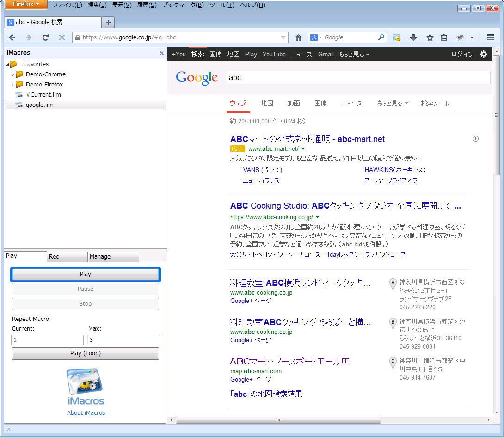The width and height of the screenshot is (504, 437).
Task: Click the scrollbar down arrow
Action: tap(496, 412)
